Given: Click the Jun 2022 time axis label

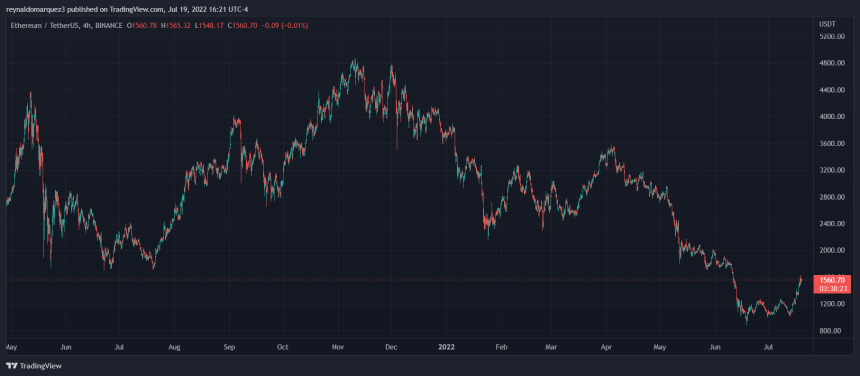Looking at the screenshot, I should 714,347.
